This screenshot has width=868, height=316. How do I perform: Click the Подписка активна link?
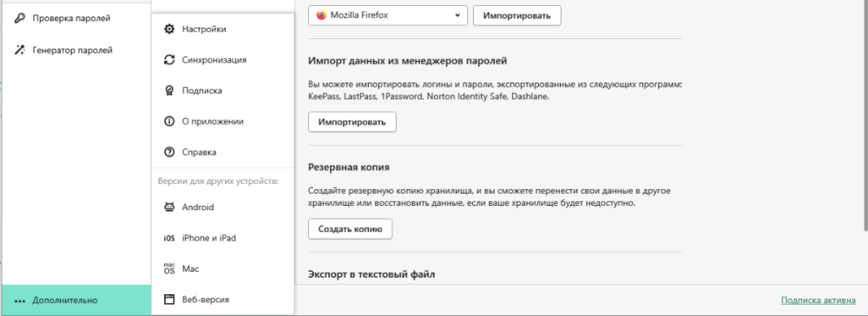point(819,300)
